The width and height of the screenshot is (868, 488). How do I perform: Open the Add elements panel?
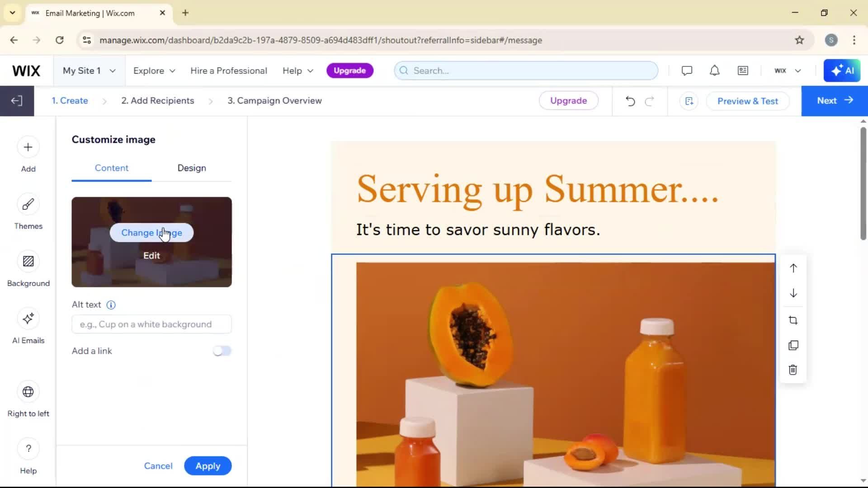point(28,155)
